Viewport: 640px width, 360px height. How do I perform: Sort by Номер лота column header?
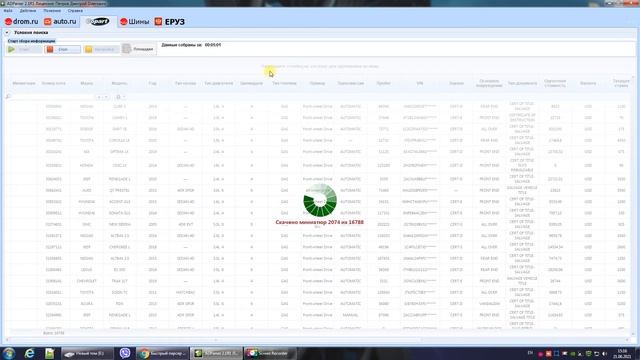(53, 83)
